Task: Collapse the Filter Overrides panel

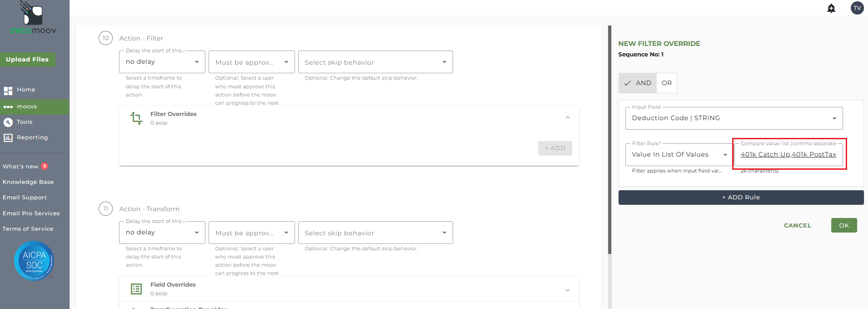Action: (x=568, y=118)
